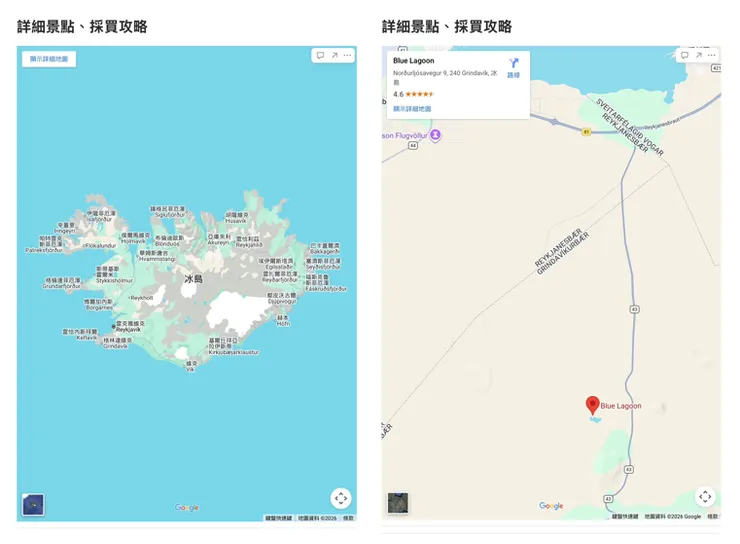Click the Google logo on the Iceland map
Image resolution: width=740 pixels, height=544 pixels.
(x=187, y=508)
